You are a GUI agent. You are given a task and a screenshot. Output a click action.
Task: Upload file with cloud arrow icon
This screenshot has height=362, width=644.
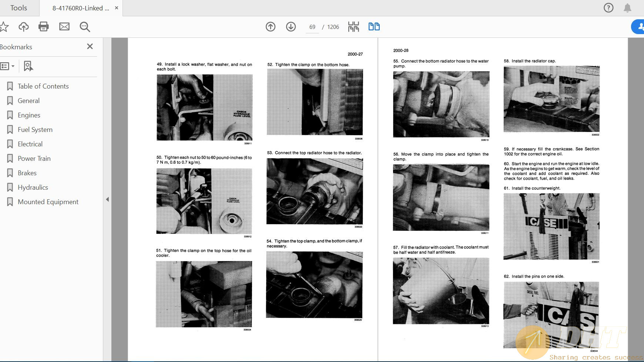(24, 27)
